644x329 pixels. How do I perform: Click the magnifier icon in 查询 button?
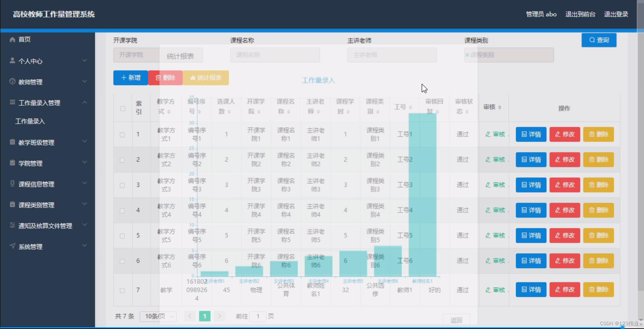pyautogui.click(x=592, y=40)
